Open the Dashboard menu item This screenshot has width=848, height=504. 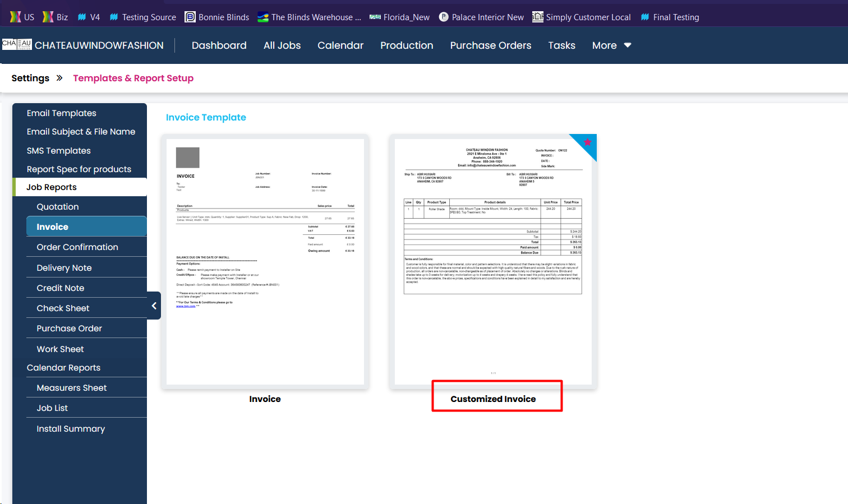click(x=219, y=45)
